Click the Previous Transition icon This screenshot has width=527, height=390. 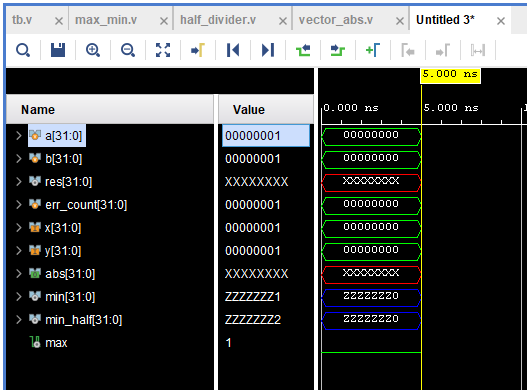tap(303, 50)
